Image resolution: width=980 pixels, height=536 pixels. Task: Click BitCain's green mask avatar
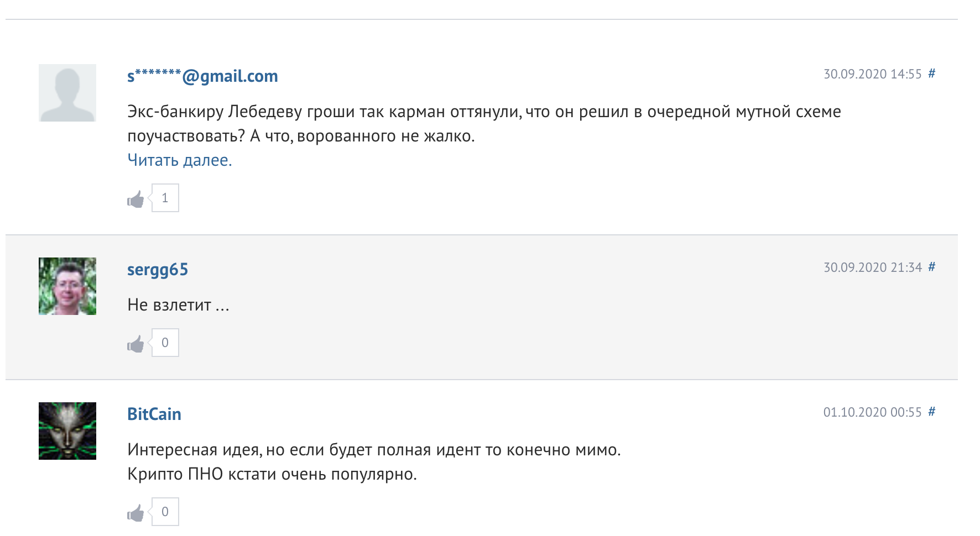click(67, 431)
